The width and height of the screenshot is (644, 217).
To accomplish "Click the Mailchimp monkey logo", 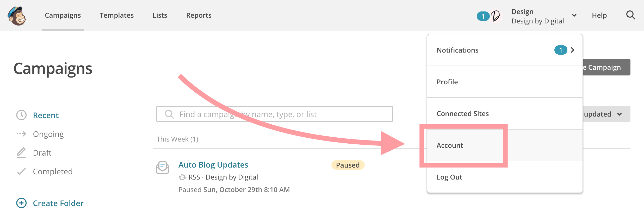I will pyautogui.click(x=17, y=16).
